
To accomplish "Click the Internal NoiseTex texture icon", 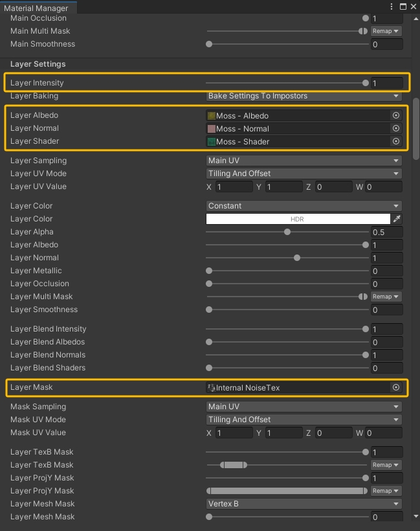I will (x=212, y=388).
